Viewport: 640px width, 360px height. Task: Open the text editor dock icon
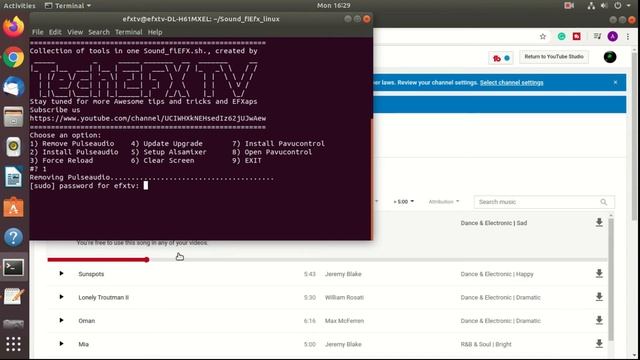pos(13,297)
